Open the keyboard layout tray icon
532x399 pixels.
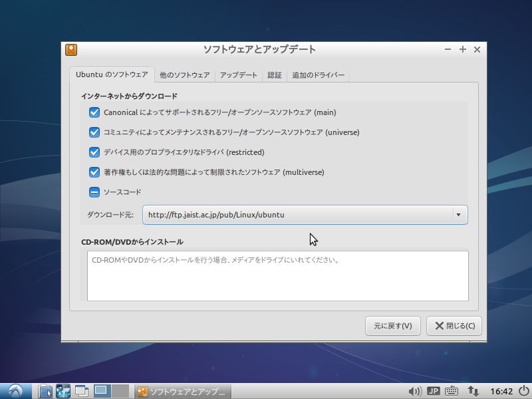tap(452, 391)
